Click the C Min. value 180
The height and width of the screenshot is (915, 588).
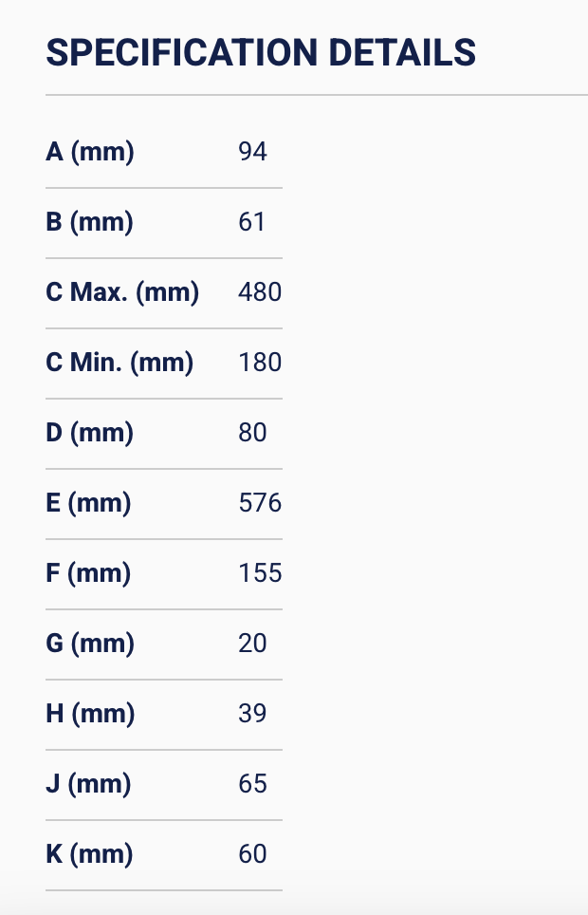point(260,363)
